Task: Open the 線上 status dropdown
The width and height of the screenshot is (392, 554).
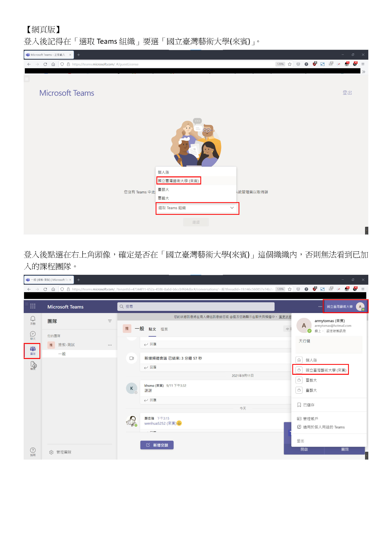Action: click(319, 331)
